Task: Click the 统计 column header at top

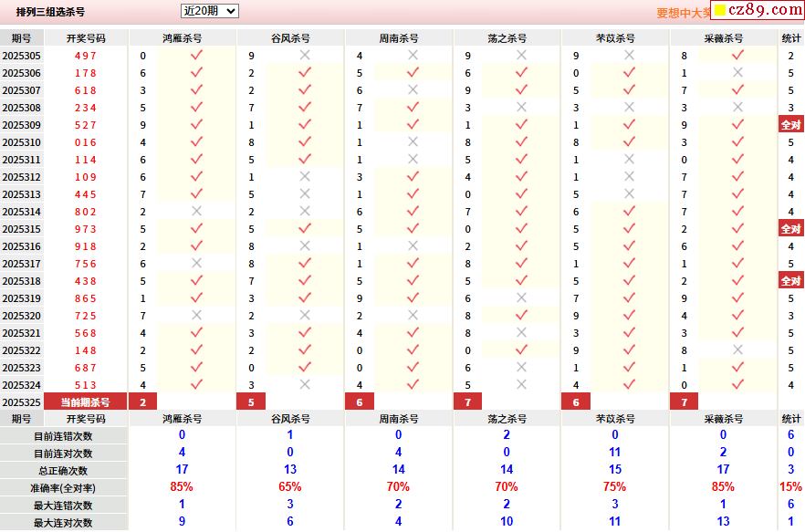Action: 791,38
